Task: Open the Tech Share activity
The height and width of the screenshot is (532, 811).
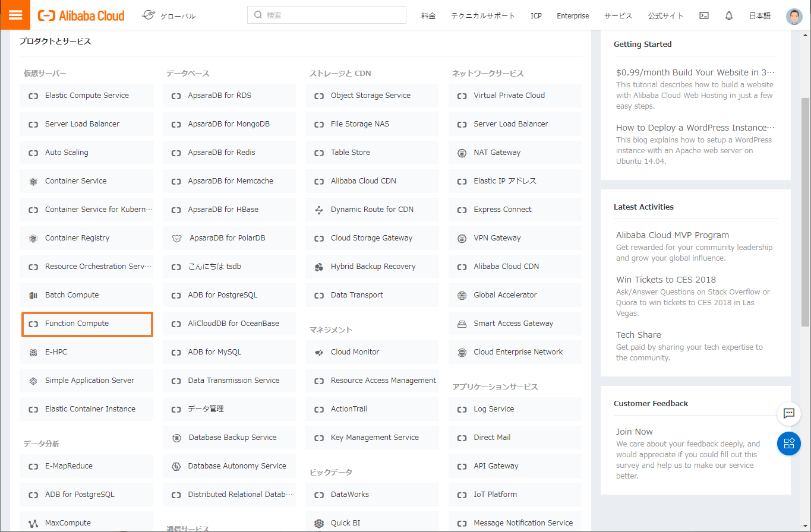Action: (639, 335)
